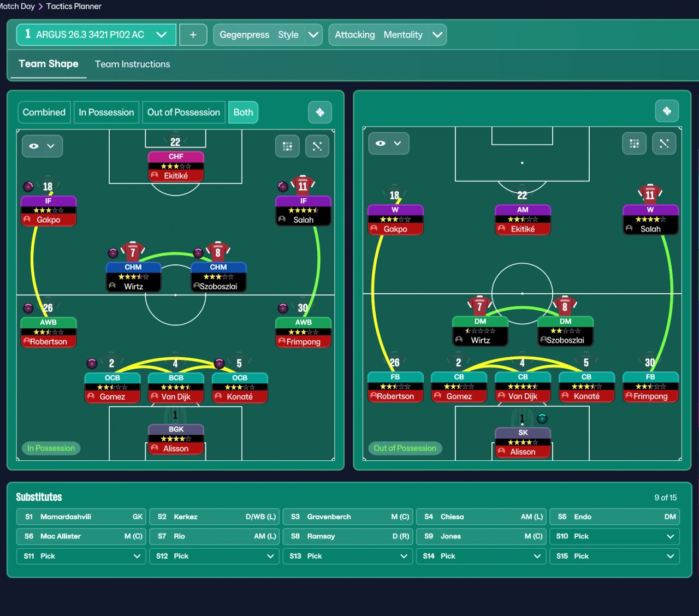The width and height of the screenshot is (699, 616).
Task: Click Wirtz's number 7 shirt above the DM card
Action: (x=479, y=306)
